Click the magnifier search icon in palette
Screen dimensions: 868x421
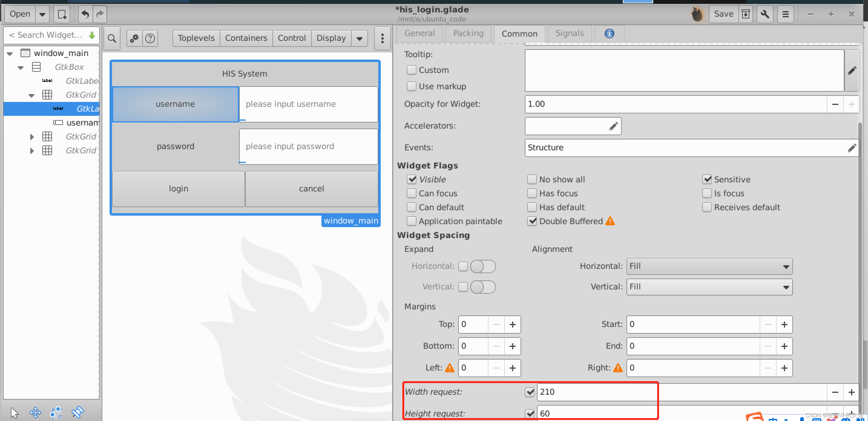[x=112, y=38]
